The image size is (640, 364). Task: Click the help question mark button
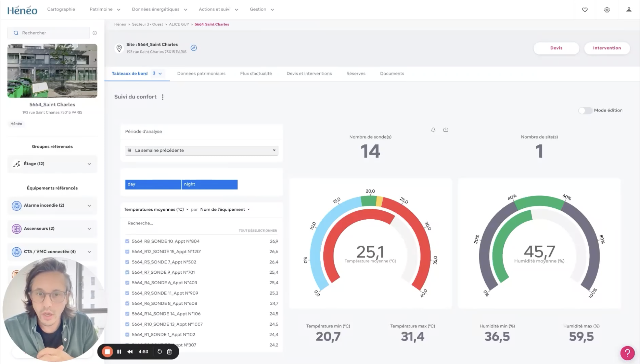[627, 353]
